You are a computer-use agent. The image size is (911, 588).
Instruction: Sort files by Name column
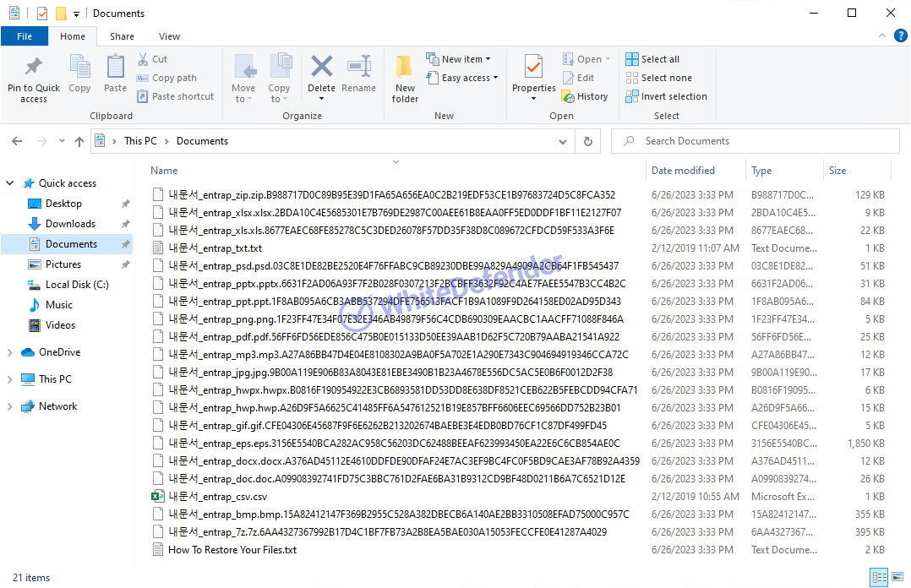(395, 171)
